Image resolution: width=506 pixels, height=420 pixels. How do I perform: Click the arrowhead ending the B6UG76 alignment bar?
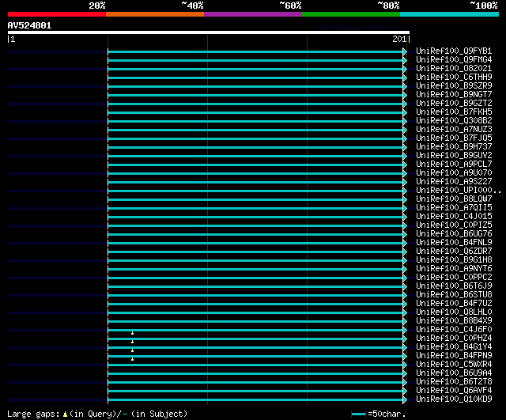click(405, 234)
